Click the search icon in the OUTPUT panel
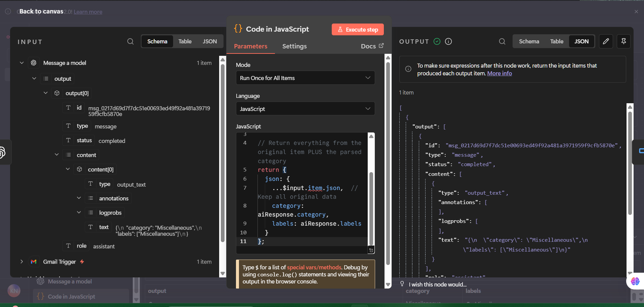Viewport: 644px width, 307px height. coord(502,41)
